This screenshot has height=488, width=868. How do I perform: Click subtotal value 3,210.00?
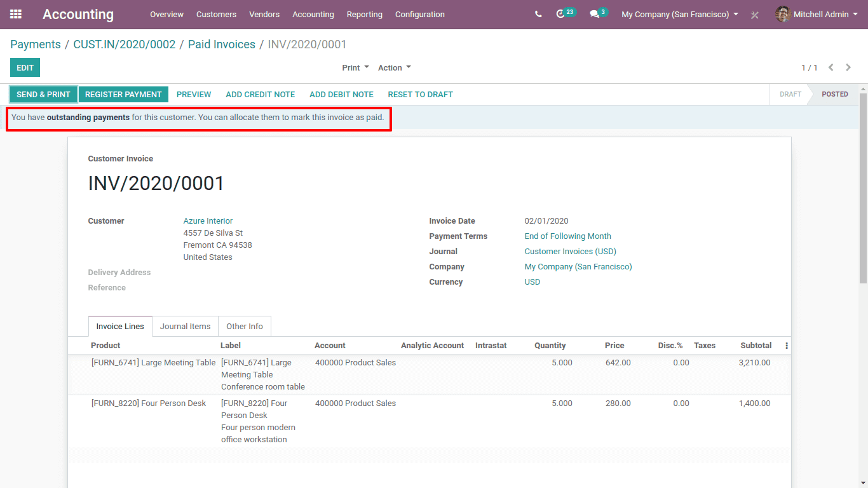coord(754,363)
